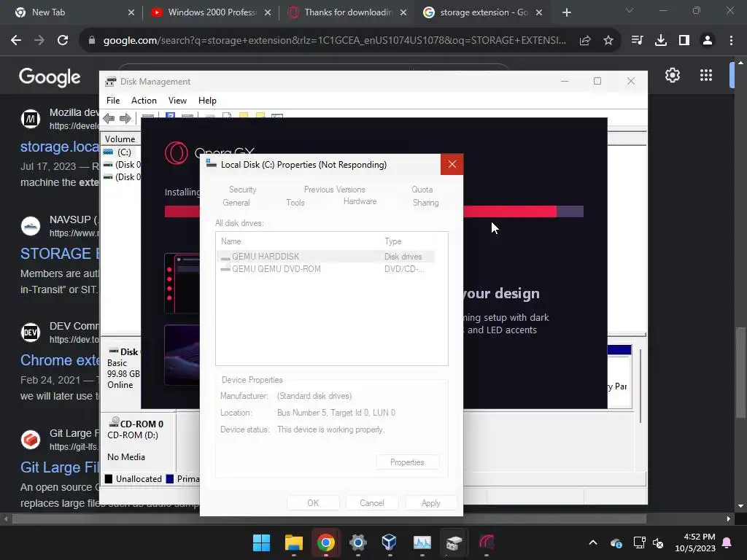Switch to the Security tab
Viewport: 747px width, 560px height.
coord(242,190)
